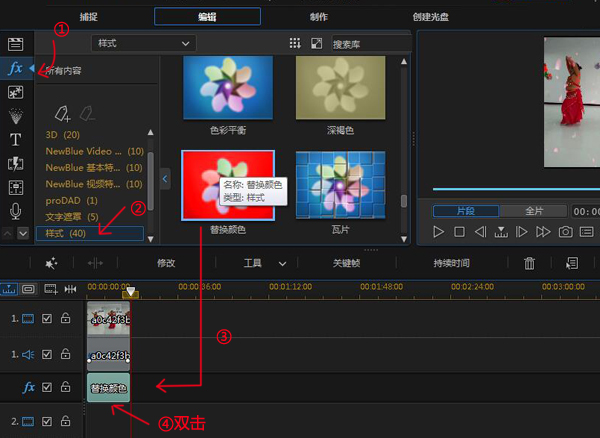Lock video track 2
The width and height of the screenshot is (600, 438).
pyautogui.click(x=65, y=421)
